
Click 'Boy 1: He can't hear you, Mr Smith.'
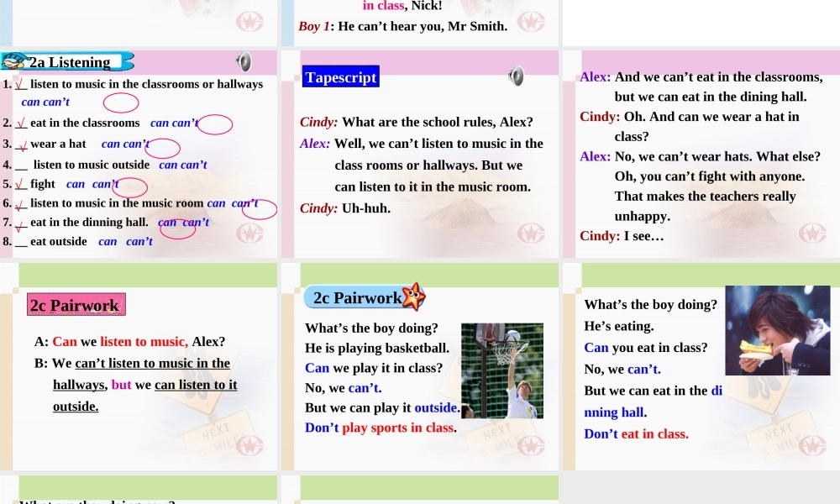click(x=403, y=26)
